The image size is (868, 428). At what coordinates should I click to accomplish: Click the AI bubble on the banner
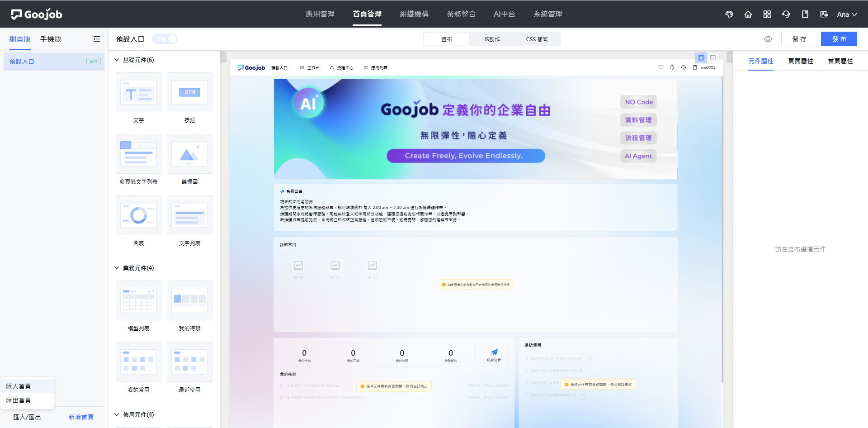(309, 103)
